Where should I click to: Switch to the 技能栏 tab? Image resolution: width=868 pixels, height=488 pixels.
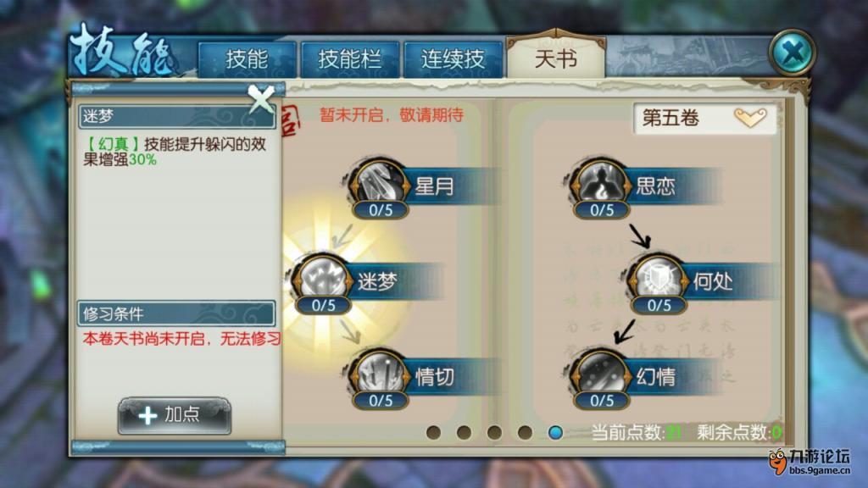349,59
